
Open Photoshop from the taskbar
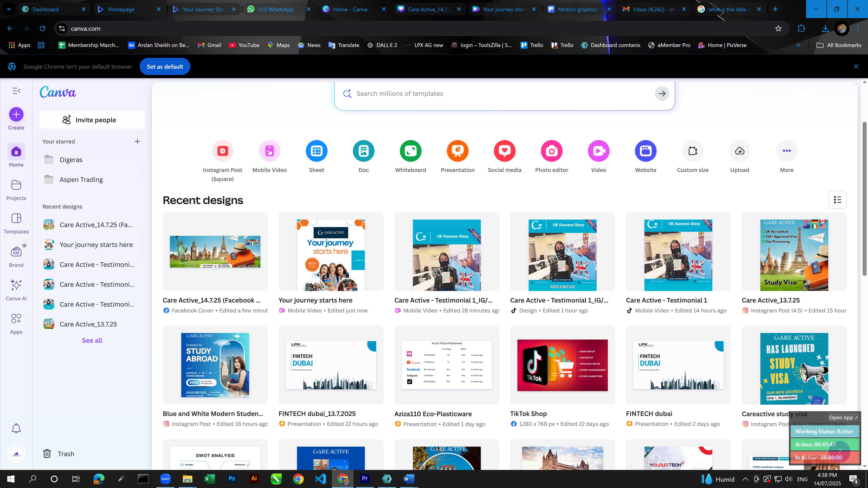tap(231, 479)
